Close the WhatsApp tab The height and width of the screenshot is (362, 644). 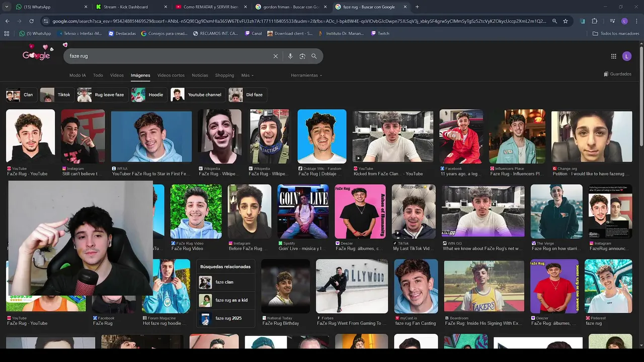pos(86,7)
